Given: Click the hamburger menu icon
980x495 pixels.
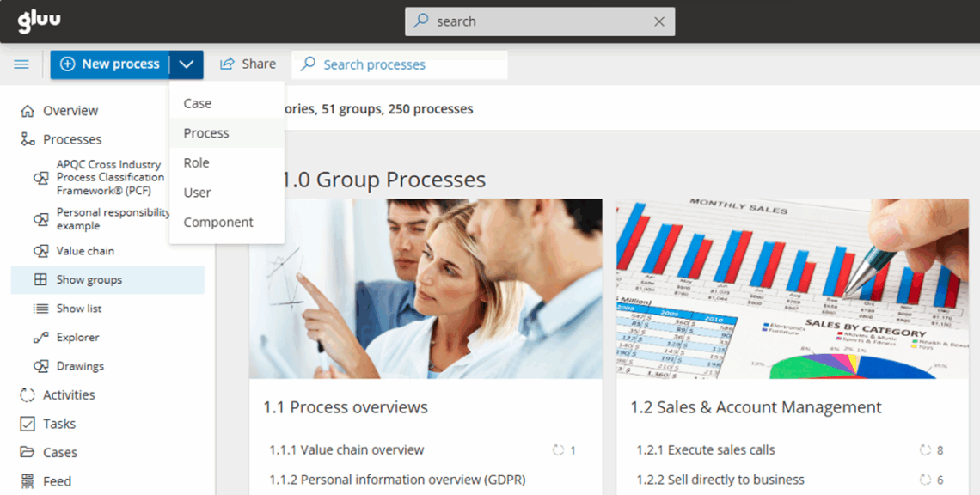Looking at the screenshot, I should [x=21, y=64].
